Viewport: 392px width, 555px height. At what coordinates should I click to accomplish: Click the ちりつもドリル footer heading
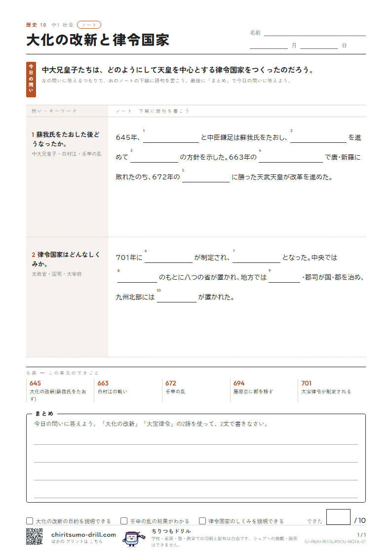(171, 531)
